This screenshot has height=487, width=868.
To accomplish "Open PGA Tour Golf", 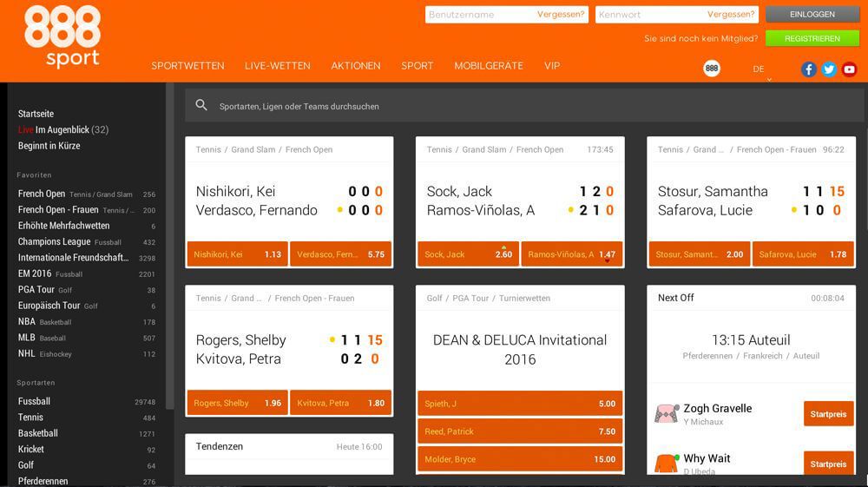I will (86, 289).
